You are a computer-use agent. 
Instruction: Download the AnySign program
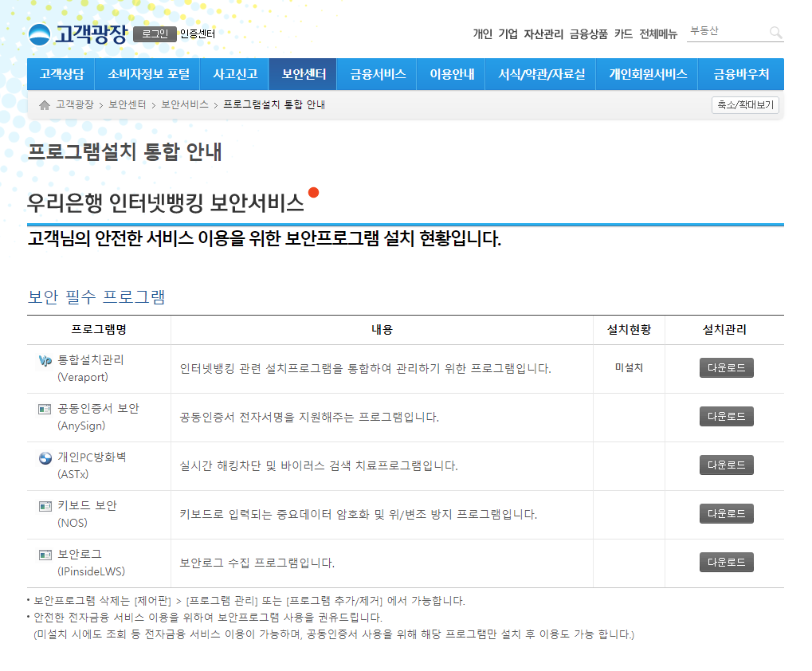pos(726,417)
